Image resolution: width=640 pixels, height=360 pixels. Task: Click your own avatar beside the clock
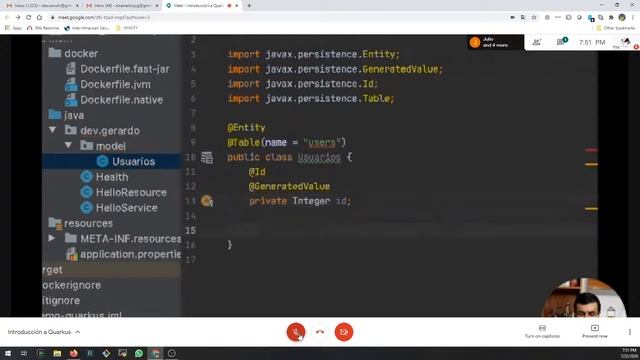pos(625,42)
